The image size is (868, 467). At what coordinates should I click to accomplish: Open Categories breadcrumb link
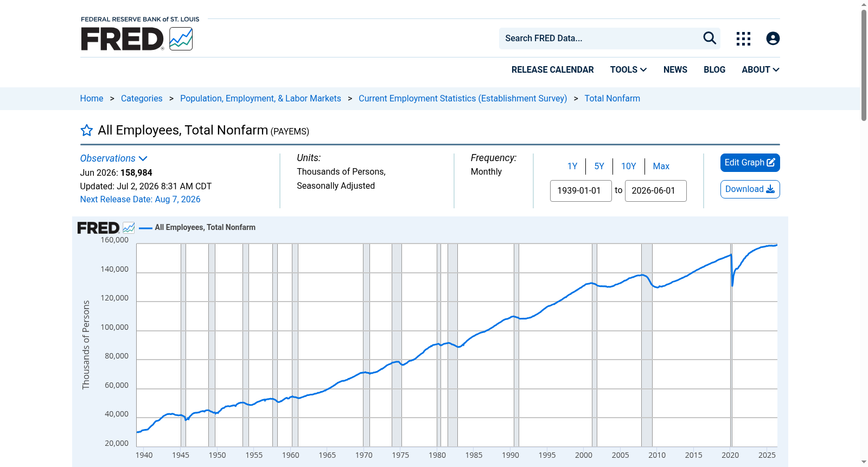click(x=142, y=98)
